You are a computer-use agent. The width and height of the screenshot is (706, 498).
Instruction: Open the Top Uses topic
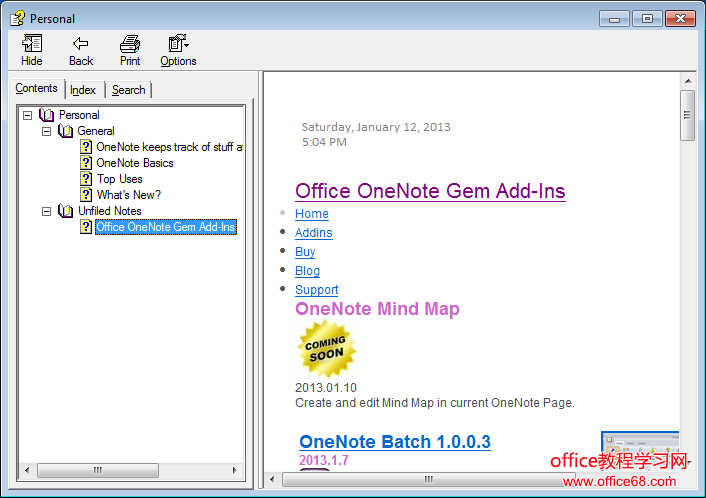[x=119, y=179]
